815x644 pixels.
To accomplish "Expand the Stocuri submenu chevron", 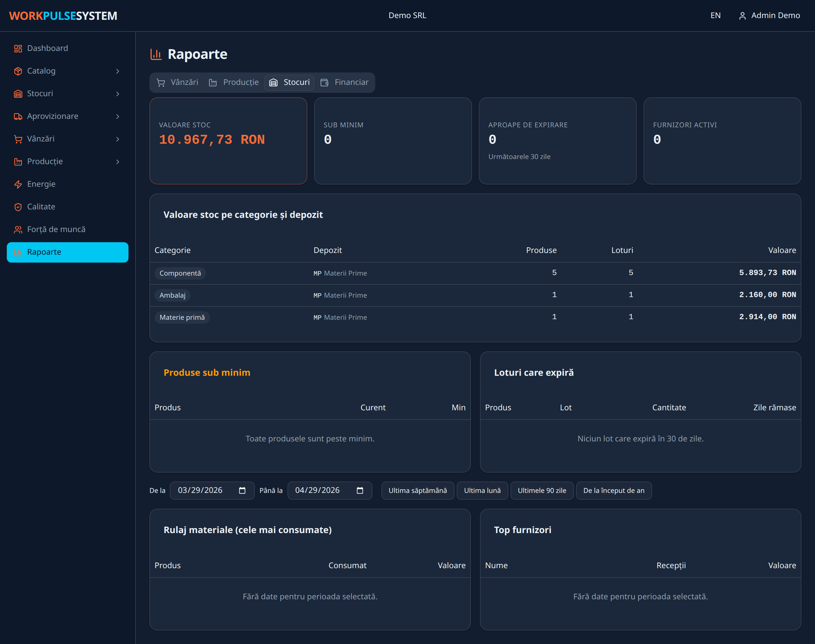I will (x=118, y=94).
